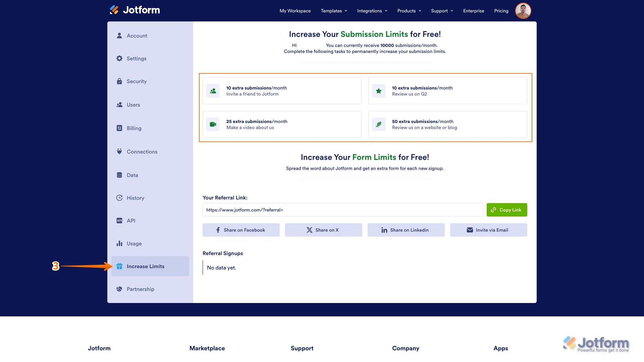The width and height of the screenshot is (644, 362).
Task: Expand the Support dropdown menu
Action: pos(442,11)
